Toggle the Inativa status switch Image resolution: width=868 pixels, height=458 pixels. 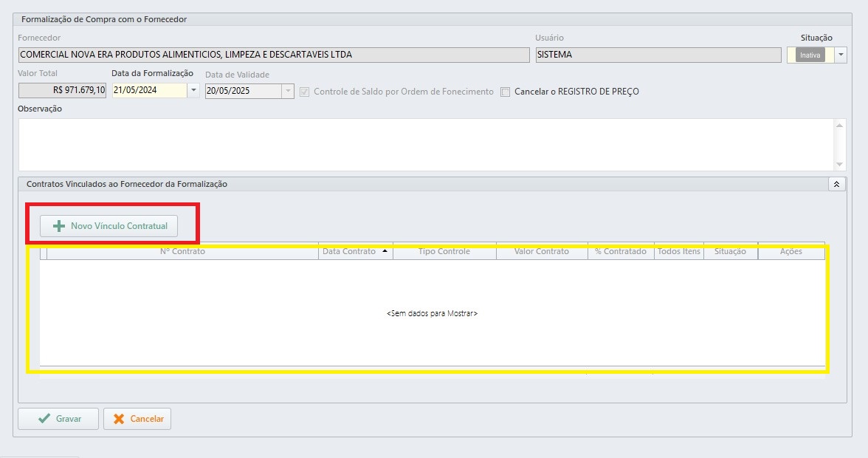click(810, 55)
